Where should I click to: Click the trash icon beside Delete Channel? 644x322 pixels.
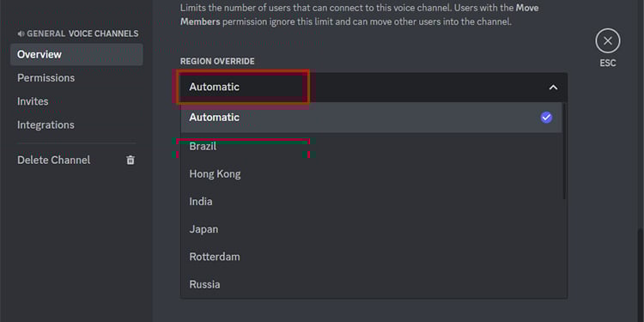(x=131, y=160)
